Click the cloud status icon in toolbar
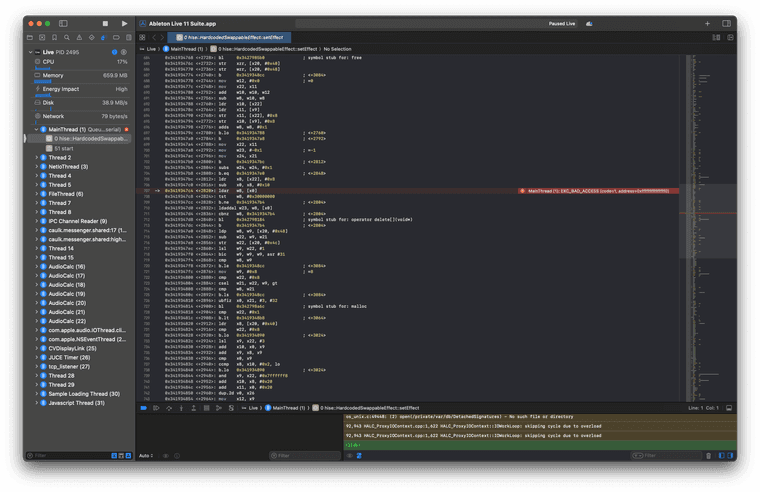Image resolution: width=760 pixels, height=492 pixels. point(589,23)
